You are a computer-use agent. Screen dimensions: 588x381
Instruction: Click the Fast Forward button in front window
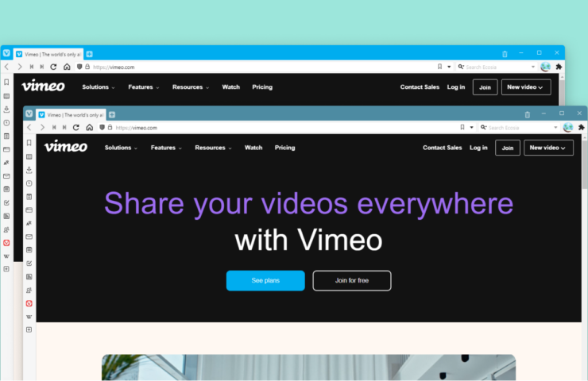click(x=64, y=127)
